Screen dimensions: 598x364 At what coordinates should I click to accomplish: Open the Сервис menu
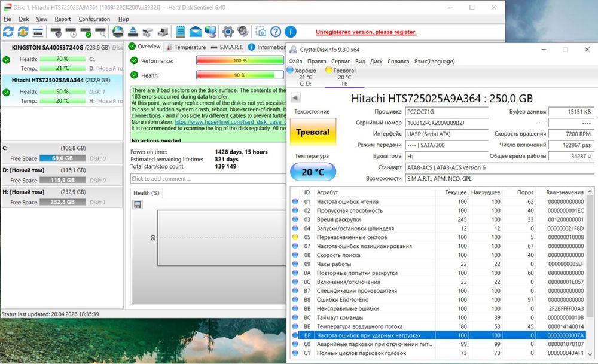tap(341, 62)
